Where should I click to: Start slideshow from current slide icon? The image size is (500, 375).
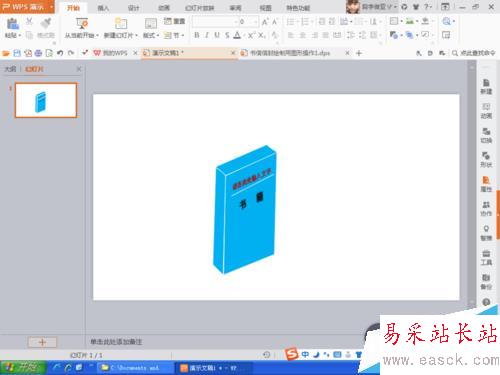pyautogui.click(x=82, y=24)
